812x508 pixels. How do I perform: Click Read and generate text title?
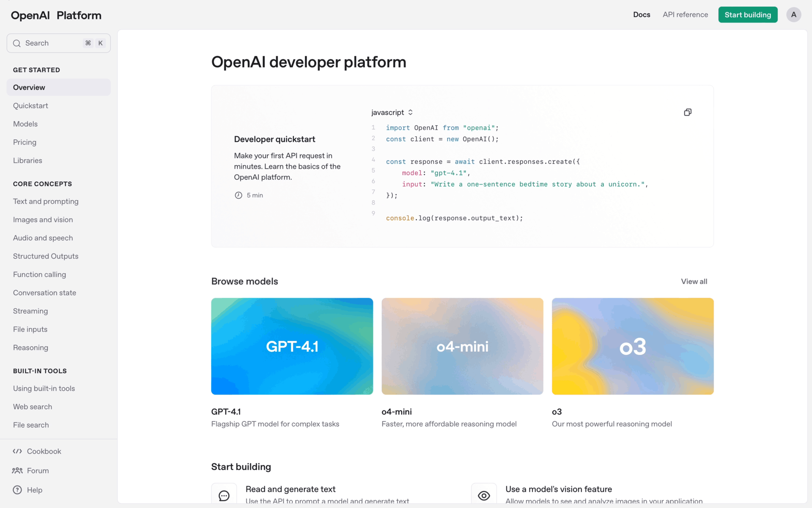click(x=291, y=489)
